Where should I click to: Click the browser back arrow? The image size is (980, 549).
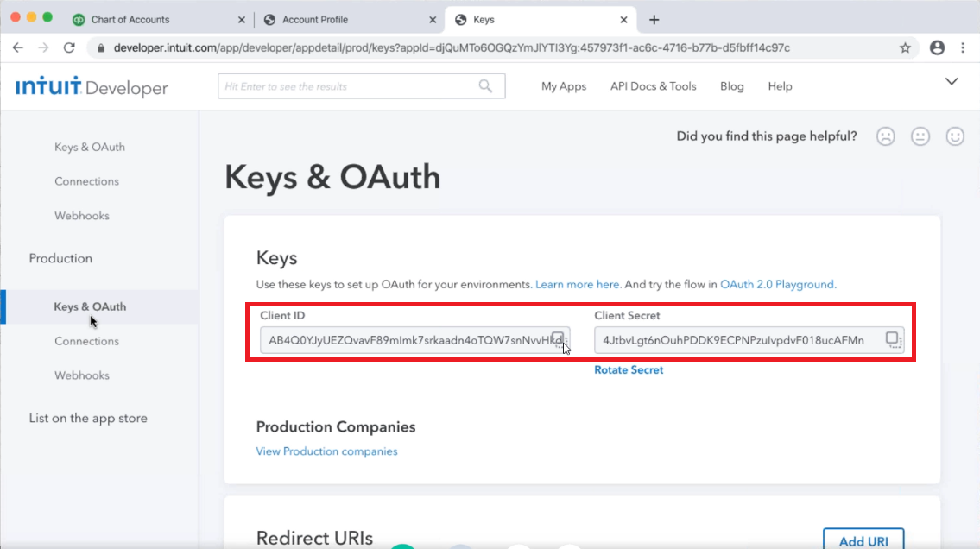(17, 47)
